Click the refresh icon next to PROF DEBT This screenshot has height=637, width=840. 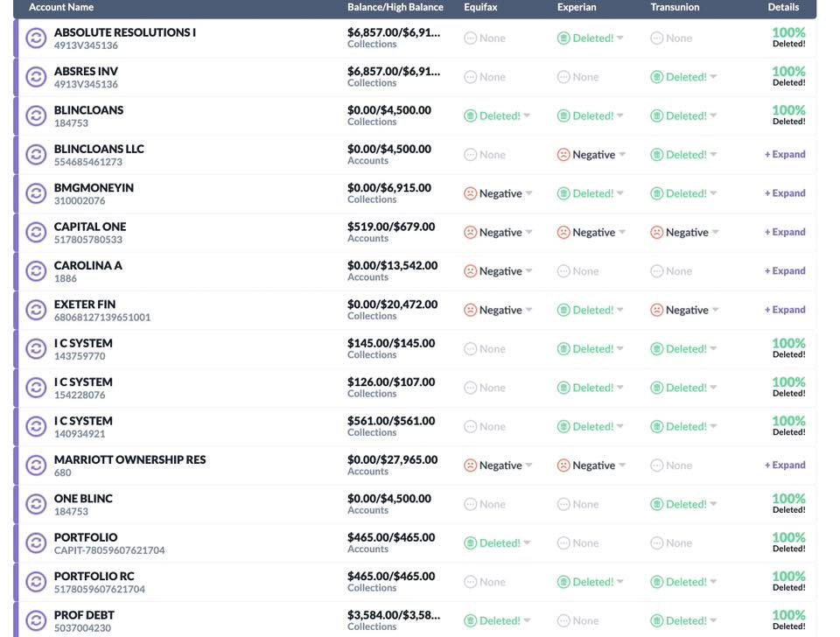[x=36, y=621]
